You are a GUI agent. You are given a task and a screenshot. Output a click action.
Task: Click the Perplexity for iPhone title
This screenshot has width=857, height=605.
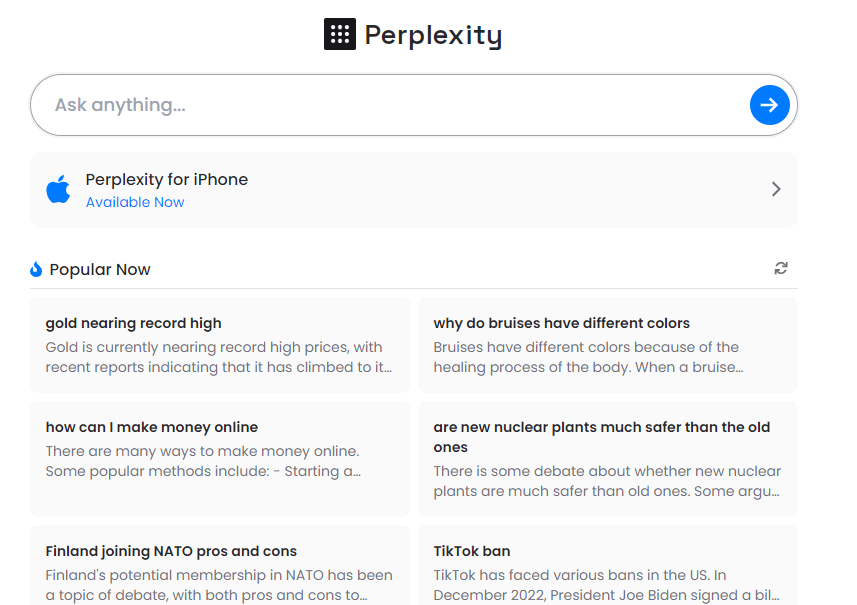tap(167, 180)
